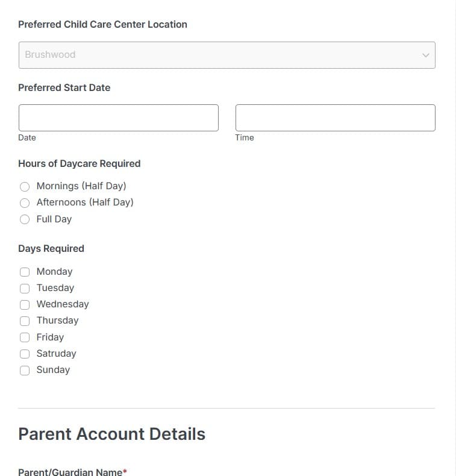Image resolution: width=456 pixels, height=476 pixels.
Task: Click the Wednesday label text
Action: (63, 304)
